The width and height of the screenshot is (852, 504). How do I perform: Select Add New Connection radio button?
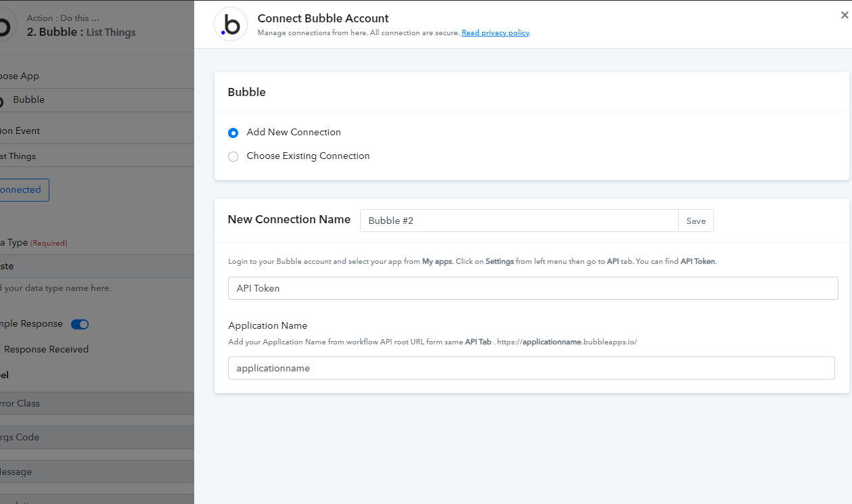click(x=233, y=133)
